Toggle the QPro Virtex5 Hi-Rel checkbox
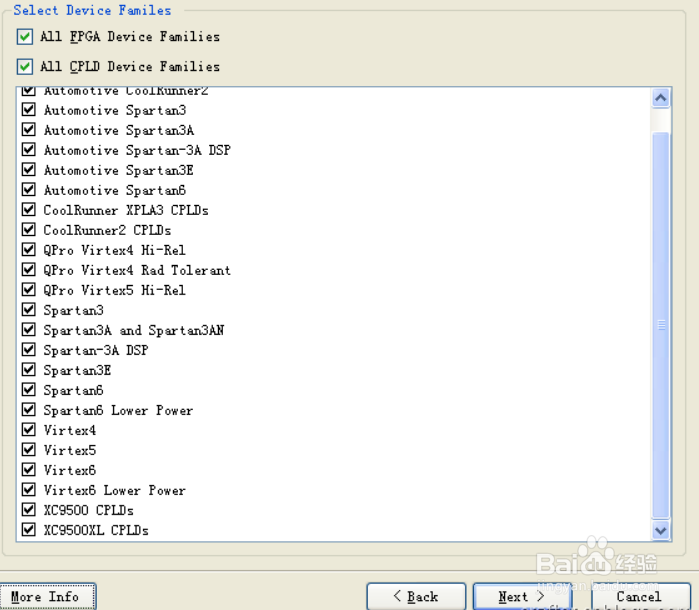Image resolution: width=699 pixels, height=610 pixels. (x=29, y=289)
